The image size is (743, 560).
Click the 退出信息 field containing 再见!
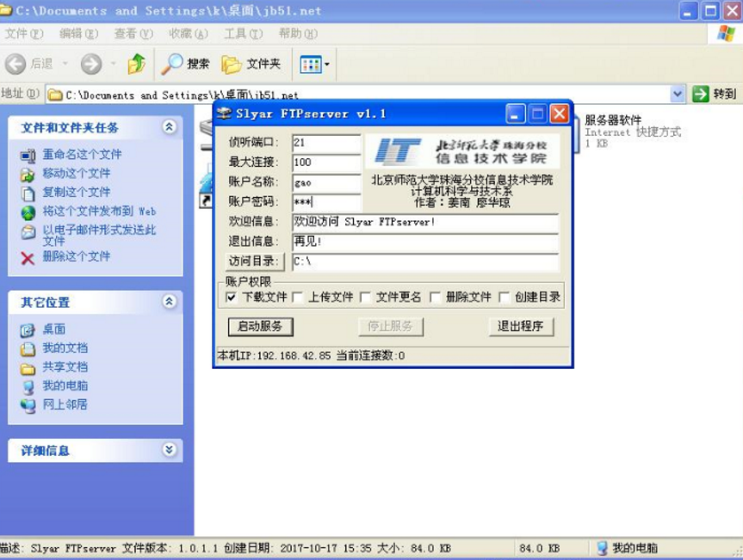coord(425,242)
